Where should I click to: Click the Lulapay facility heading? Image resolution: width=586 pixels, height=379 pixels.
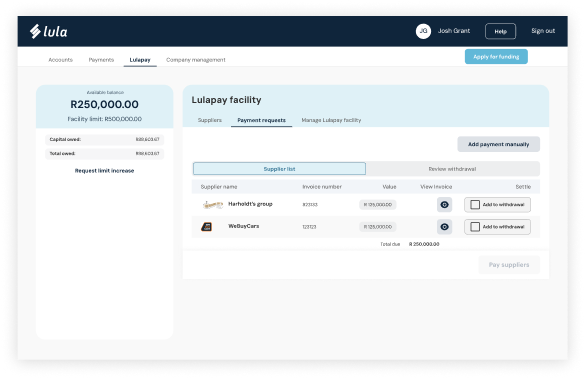(x=226, y=100)
